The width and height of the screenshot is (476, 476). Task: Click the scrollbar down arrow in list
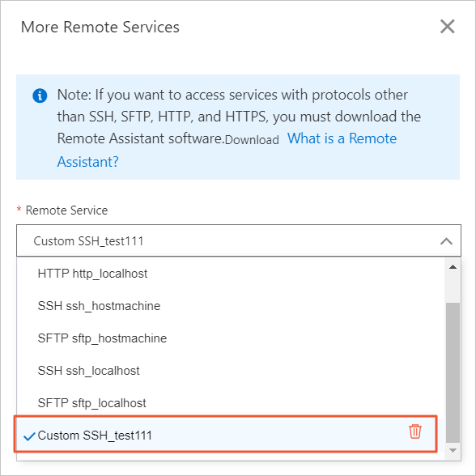(x=453, y=450)
